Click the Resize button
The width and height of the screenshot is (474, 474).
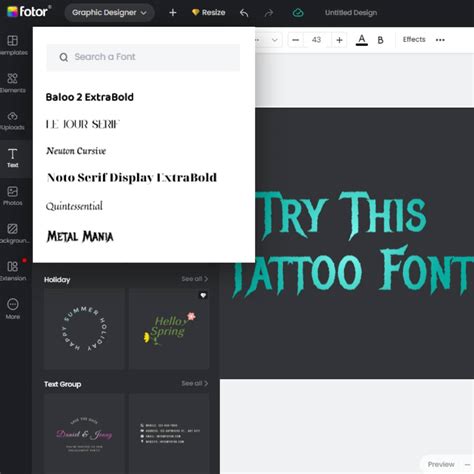pyautogui.click(x=209, y=13)
